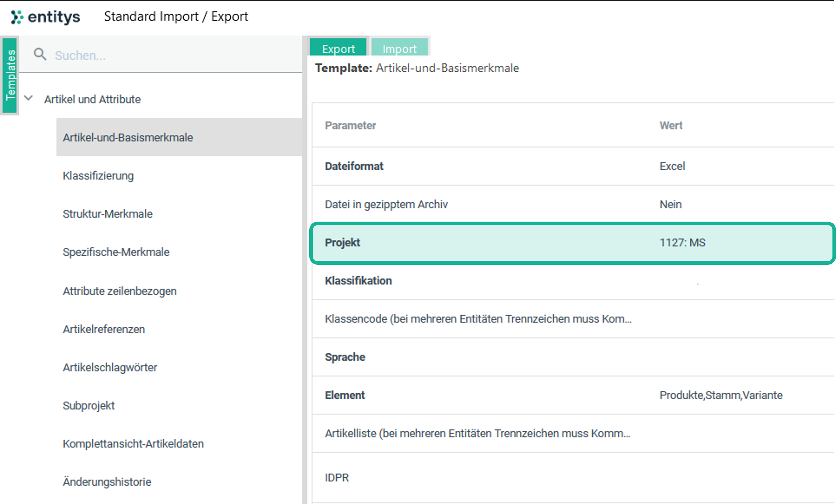Select the Subprojekt template
Screen dimensions: 836x504
(x=179, y=405)
